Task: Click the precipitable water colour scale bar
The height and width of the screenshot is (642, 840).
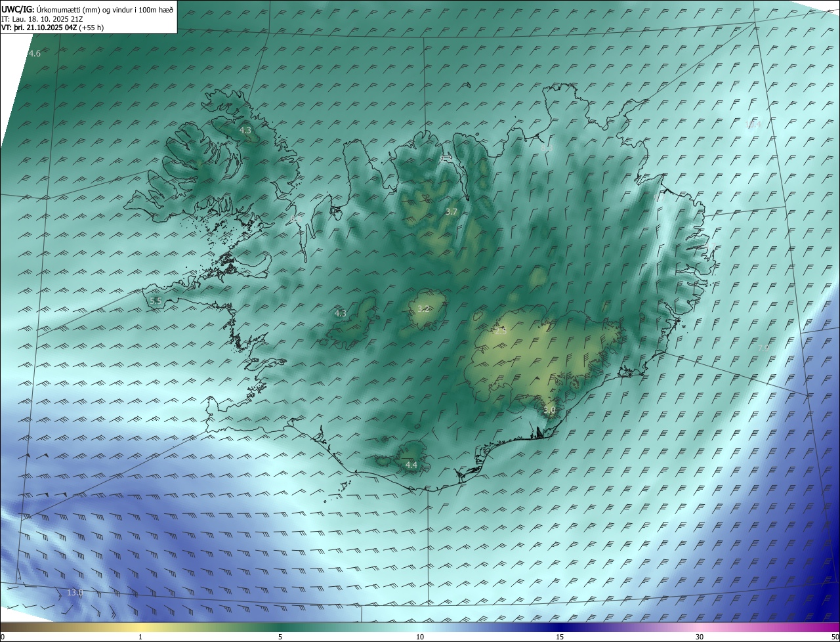Action: point(420,627)
